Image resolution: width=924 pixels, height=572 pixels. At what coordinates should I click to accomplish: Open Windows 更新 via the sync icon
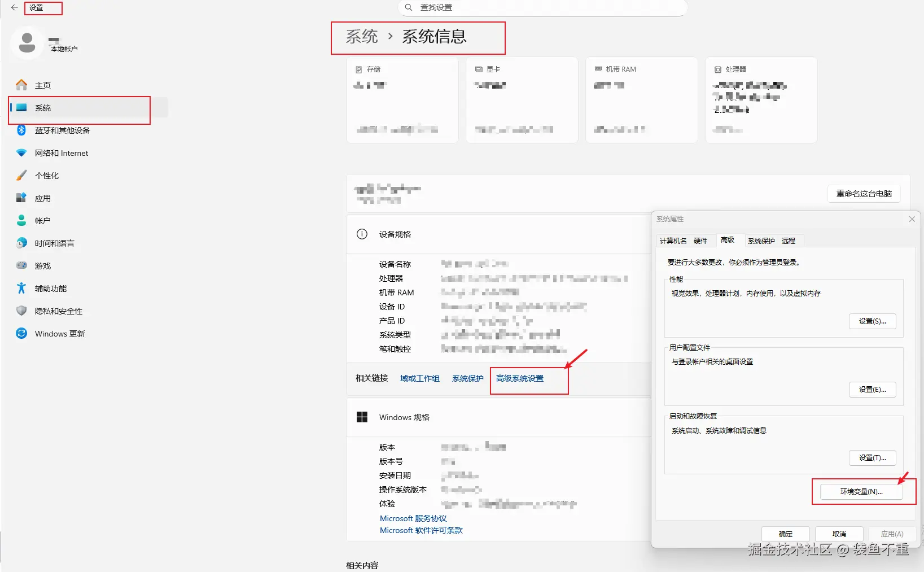(21, 333)
